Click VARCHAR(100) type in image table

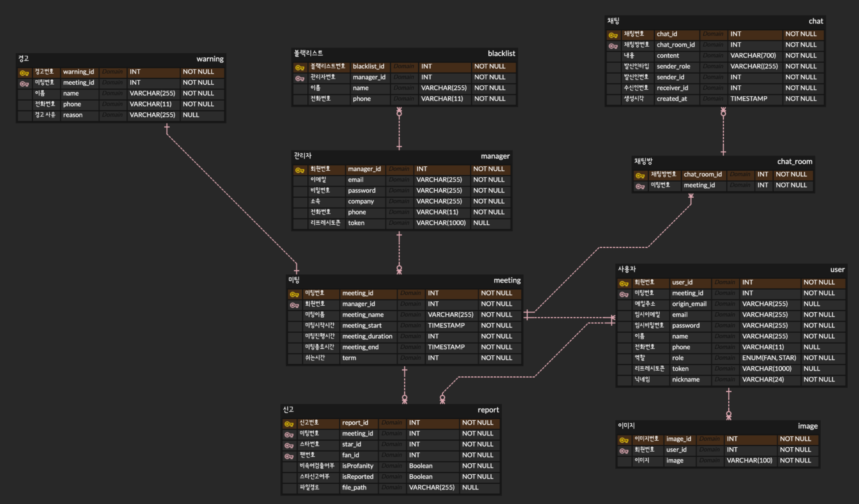click(749, 460)
